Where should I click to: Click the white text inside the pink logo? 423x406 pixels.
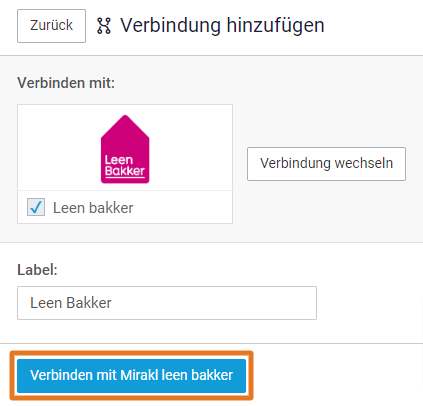(x=125, y=165)
